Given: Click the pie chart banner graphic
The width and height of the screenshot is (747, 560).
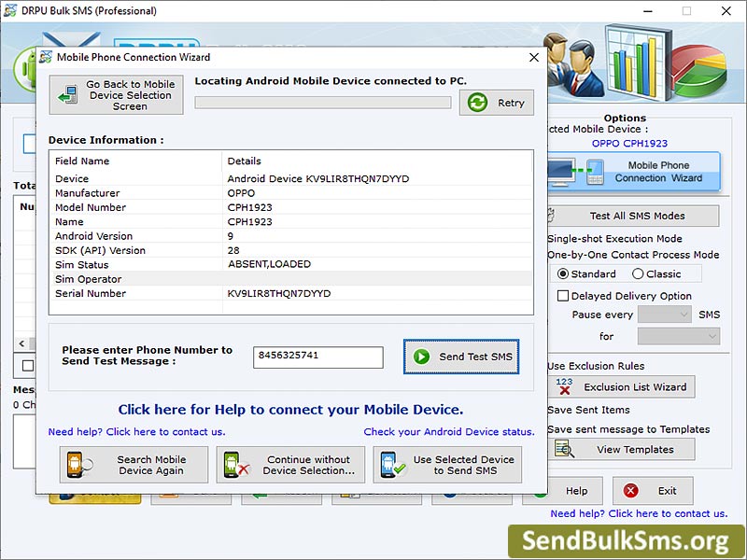Looking at the screenshot, I should pos(700,71).
